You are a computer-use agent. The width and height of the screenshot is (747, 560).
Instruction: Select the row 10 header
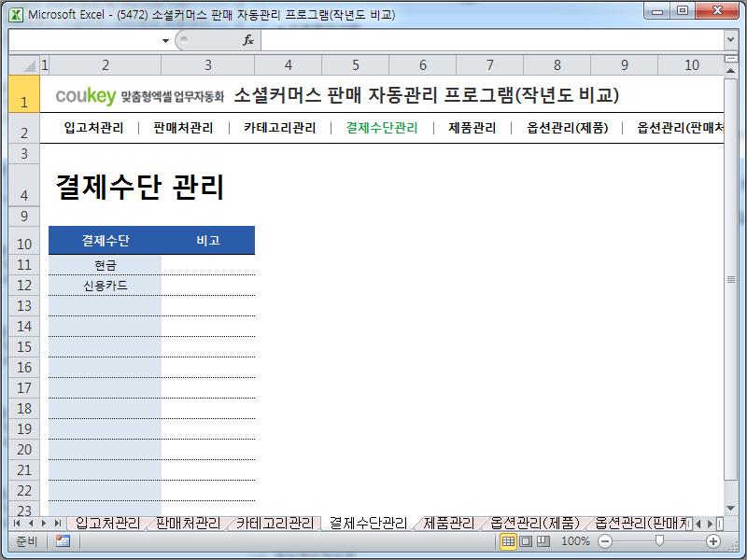click(x=24, y=240)
